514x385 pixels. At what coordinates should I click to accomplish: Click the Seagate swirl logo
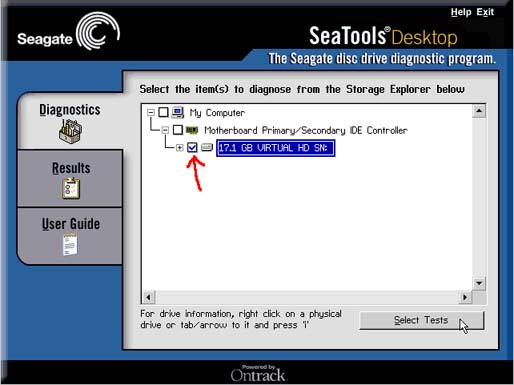98,31
